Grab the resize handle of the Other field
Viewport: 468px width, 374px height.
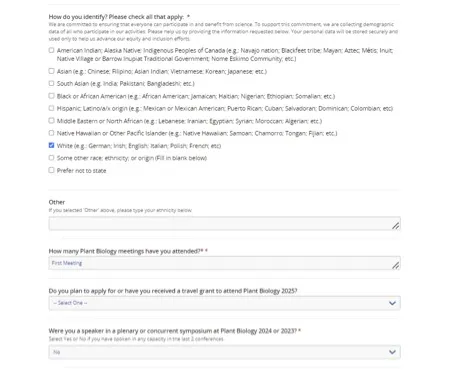pyautogui.click(x=395, y=226)
